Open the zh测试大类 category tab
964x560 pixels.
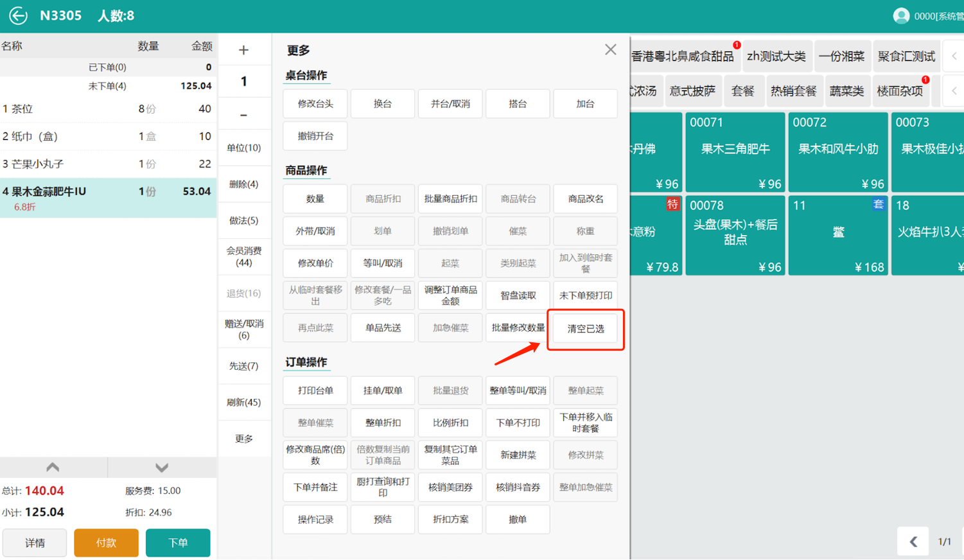pyautogui.click(x=776, y=57)
